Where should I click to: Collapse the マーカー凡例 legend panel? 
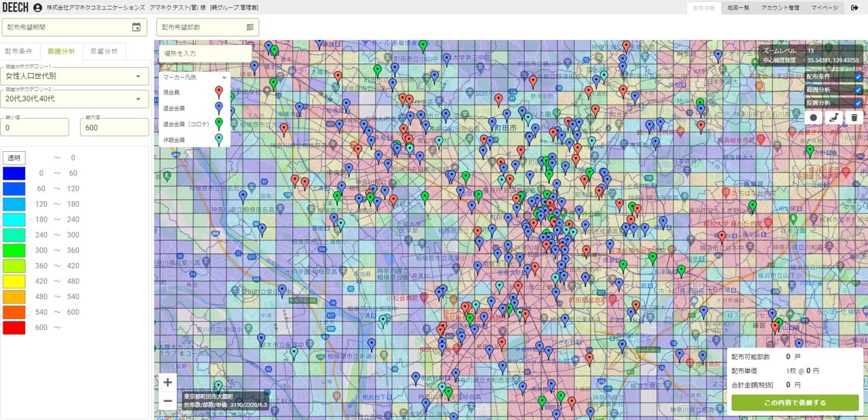224,77
